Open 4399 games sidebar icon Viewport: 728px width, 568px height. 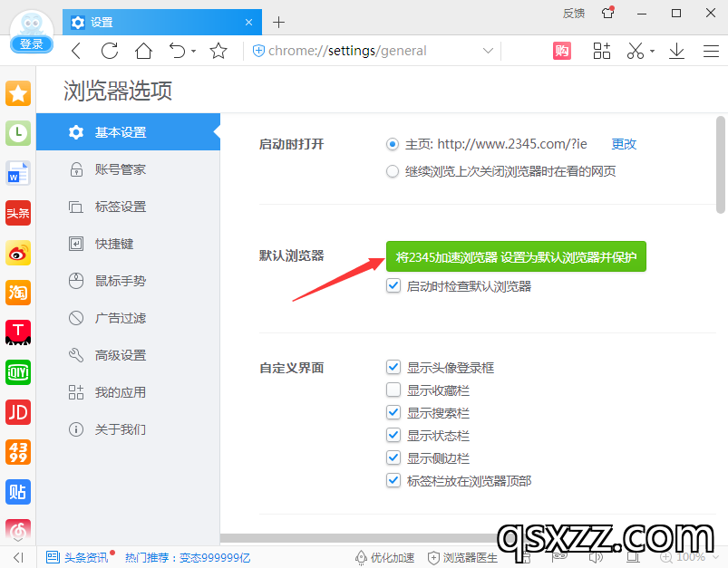[18, 452]
